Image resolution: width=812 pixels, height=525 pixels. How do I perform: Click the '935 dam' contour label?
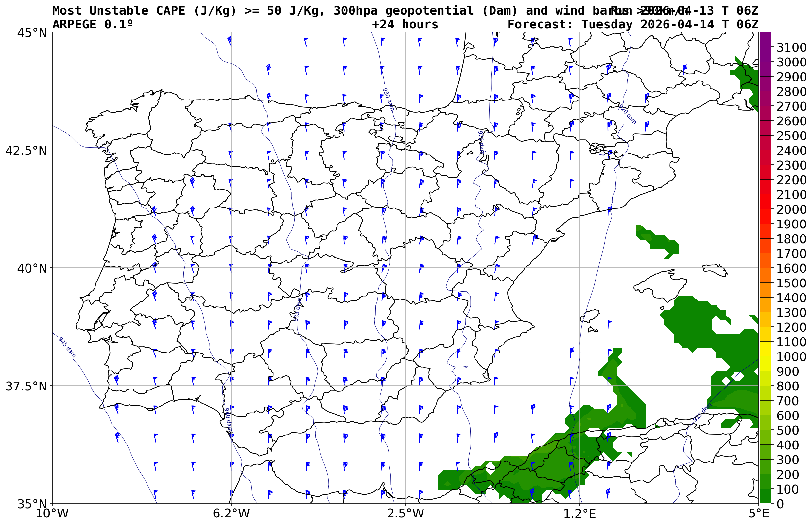(297, 310)
